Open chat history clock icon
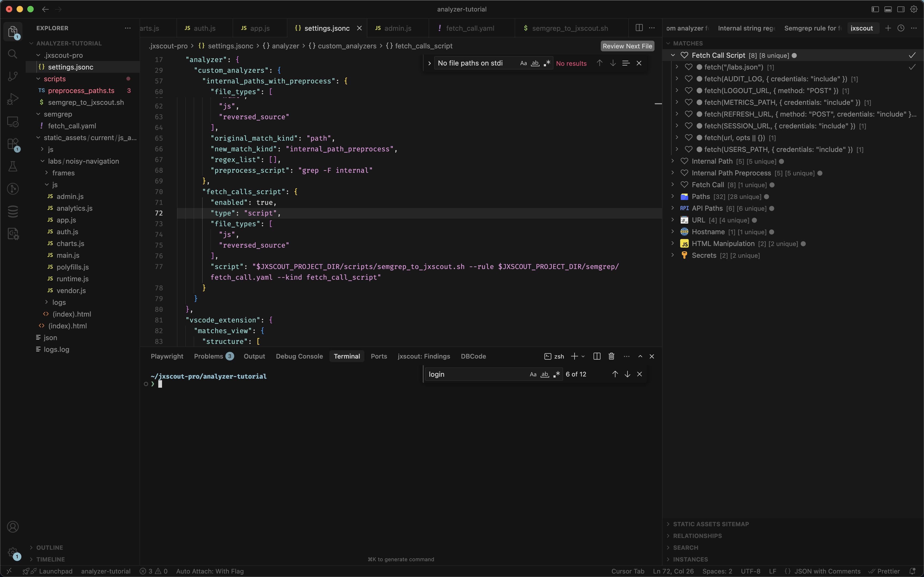Image resolution: width=924 pixels, height=577 pixels. (x=901, y=28)
